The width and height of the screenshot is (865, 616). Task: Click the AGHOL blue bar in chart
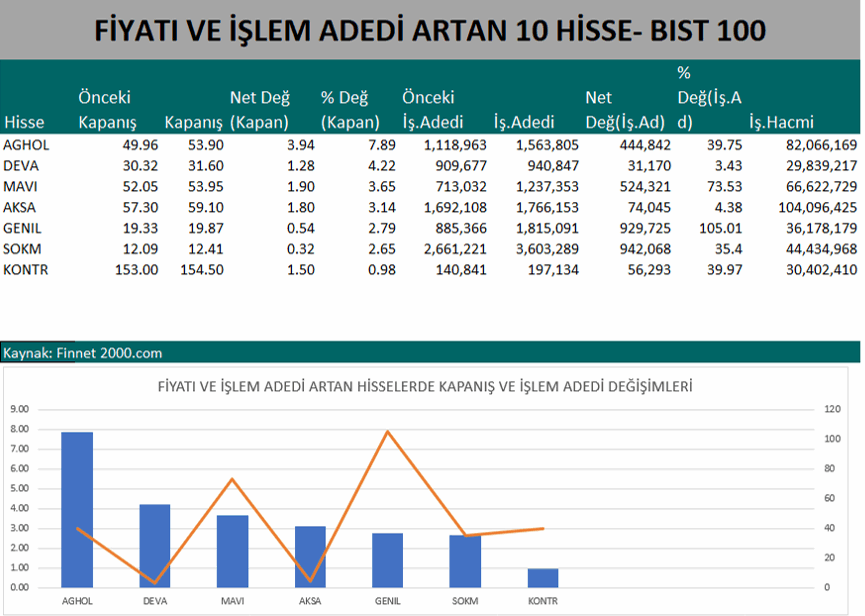tap(77, 510)
